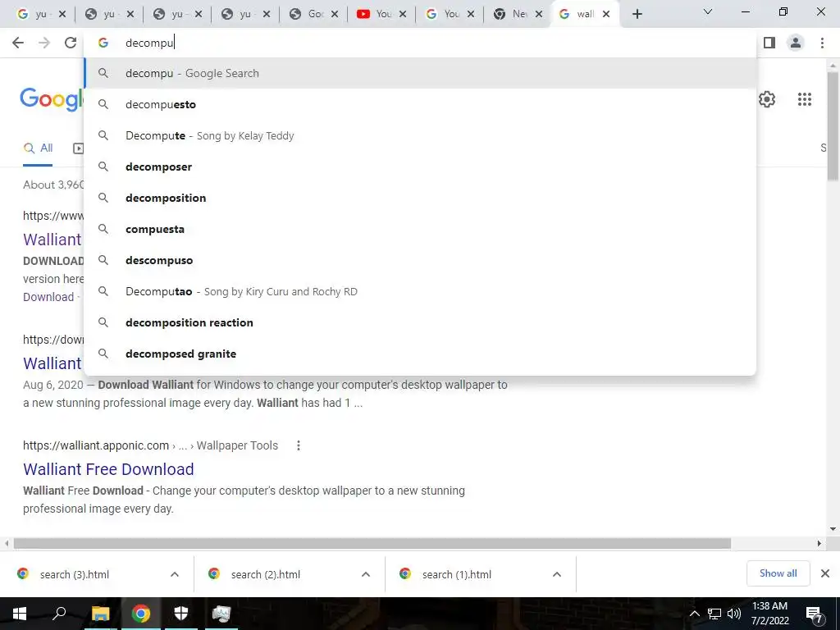Close the YouTube tab
840x630 pixels.
point(402,14)
